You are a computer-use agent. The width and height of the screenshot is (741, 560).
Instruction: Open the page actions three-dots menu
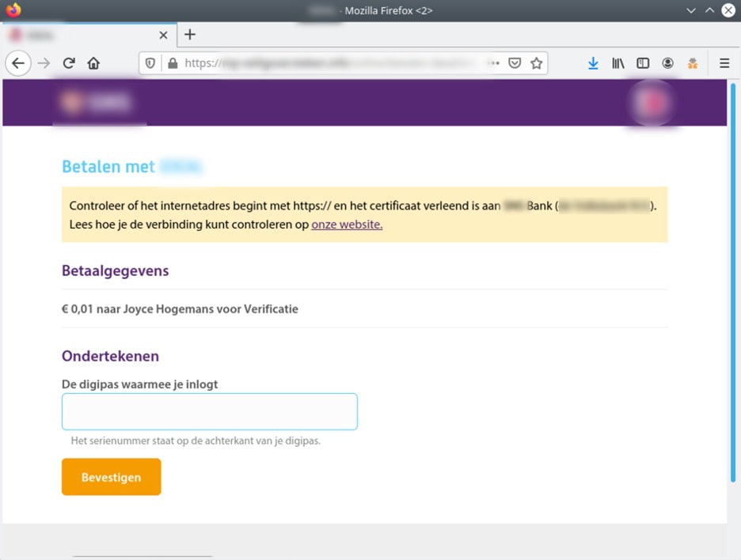coord(494,63)
